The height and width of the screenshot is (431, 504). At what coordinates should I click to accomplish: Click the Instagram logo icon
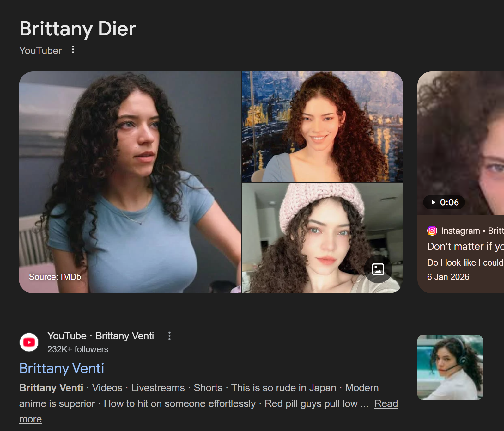(x=432, y=231)
